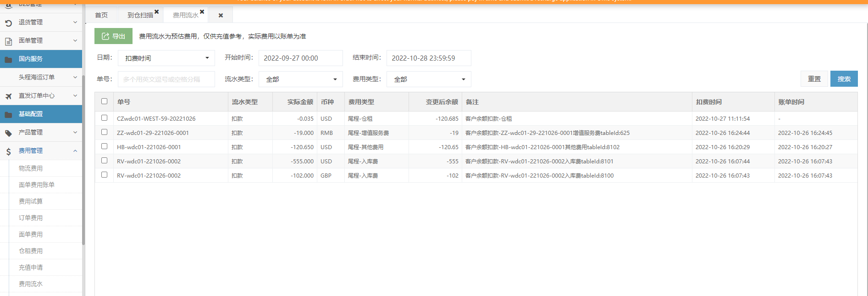Viewport: 868px width, 296px height.
Task: Check the box for the -102.000 GBP row
Action: 104,175
